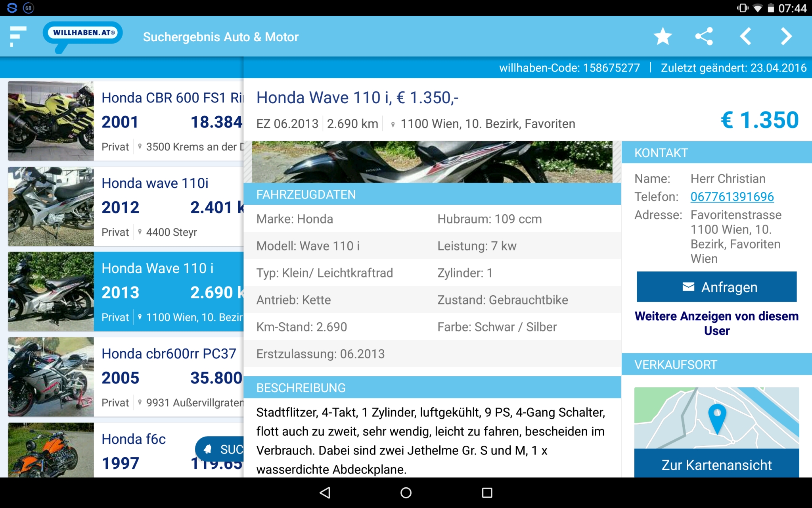Tap the scooter photo in ad detail
This screenshot has height=508, width=812.
click(432, 162)
